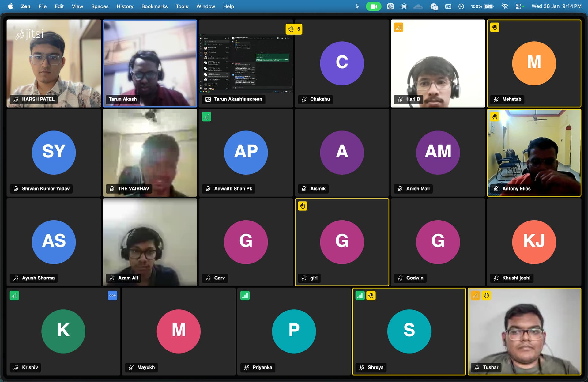Click the muted mic icon beside Chakshu's name

coord(304,99)
